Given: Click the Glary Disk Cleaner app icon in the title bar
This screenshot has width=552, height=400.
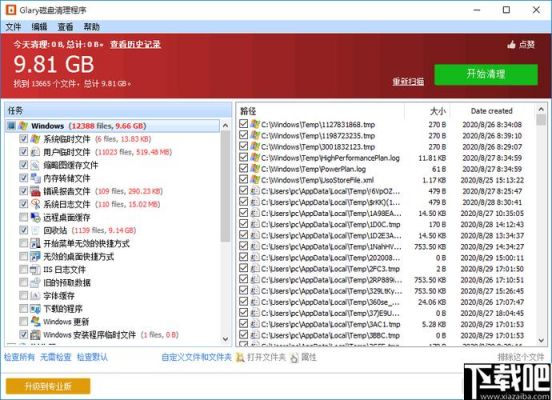Looking at the screenshot, I should [11, 10].
